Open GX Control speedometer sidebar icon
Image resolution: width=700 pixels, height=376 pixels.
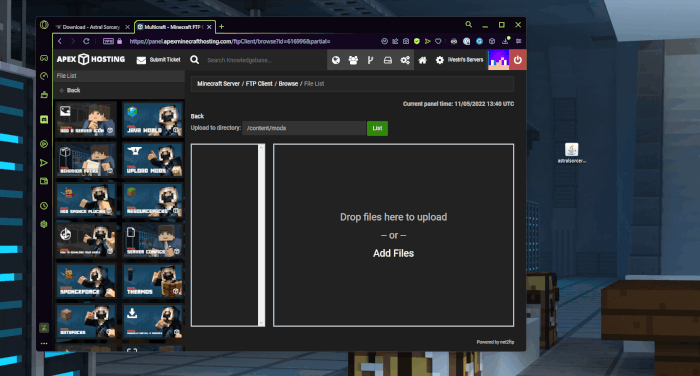(x=44, y=76)
